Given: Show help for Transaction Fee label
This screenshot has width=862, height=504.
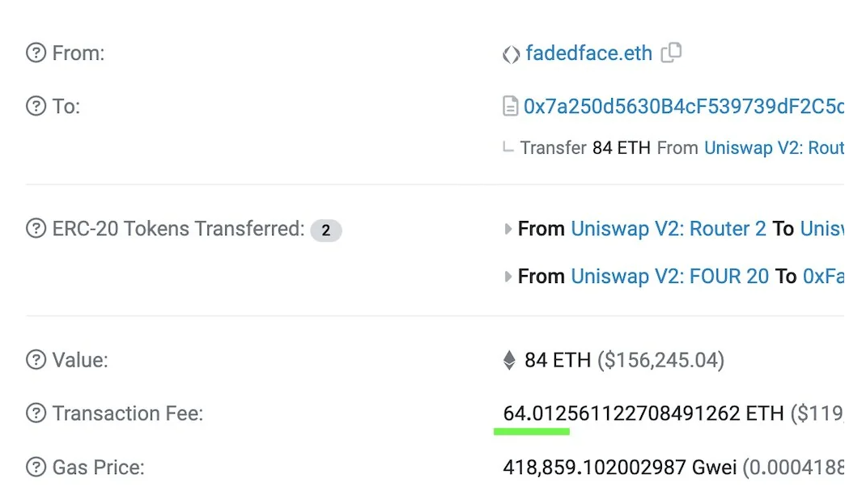Looking at the screenshot, I should point(36,413).
